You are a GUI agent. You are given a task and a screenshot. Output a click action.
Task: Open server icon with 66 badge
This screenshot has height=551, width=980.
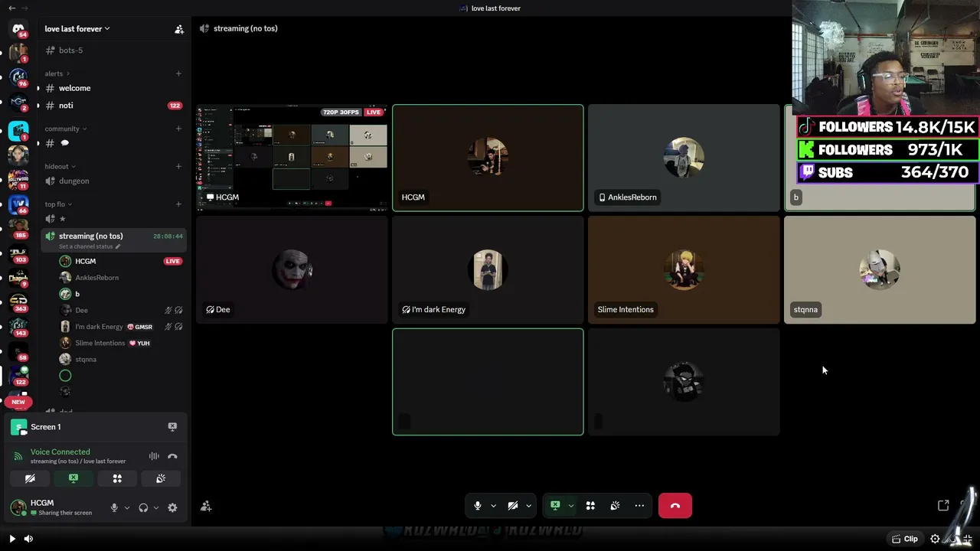point(18,204)
